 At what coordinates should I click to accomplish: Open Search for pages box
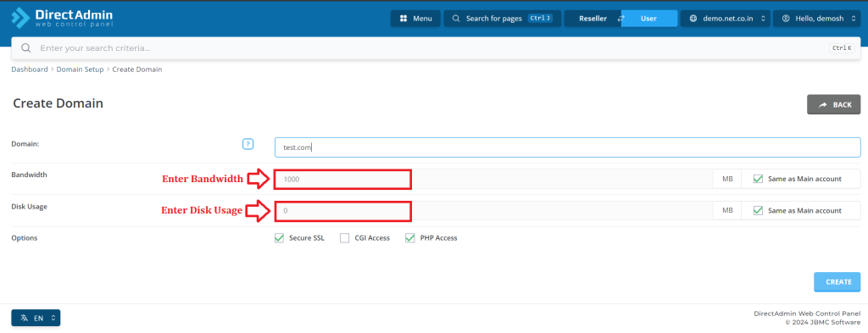pyautogui.click(x=502, y=19)
